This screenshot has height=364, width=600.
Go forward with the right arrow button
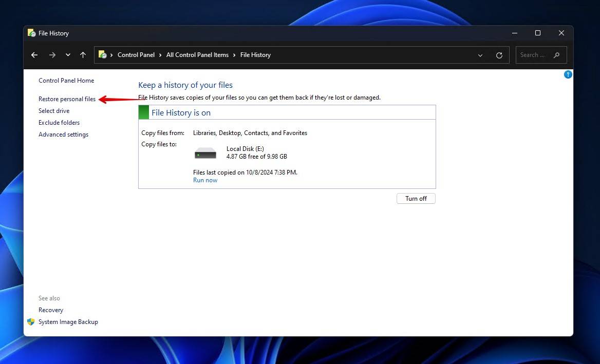pos(52,55)
